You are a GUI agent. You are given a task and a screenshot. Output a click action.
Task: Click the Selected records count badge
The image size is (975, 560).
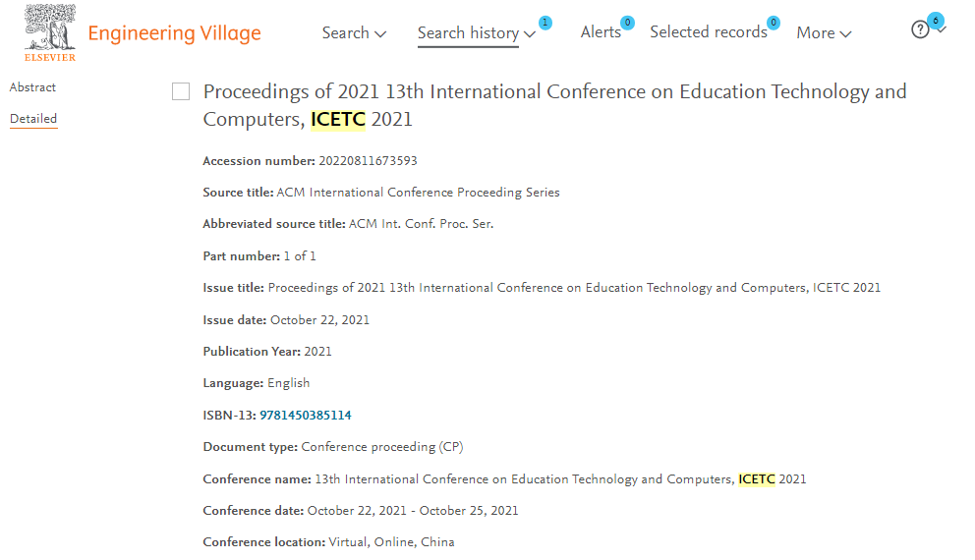point(773,23)
